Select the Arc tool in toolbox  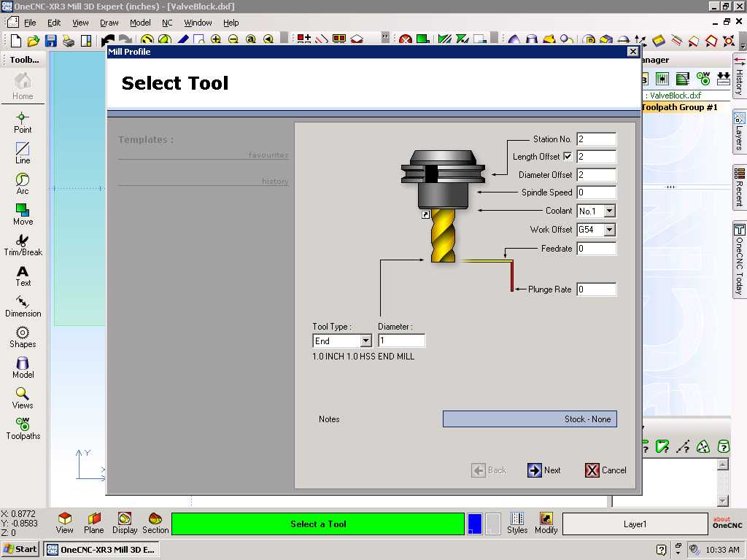tap(23, 184)
